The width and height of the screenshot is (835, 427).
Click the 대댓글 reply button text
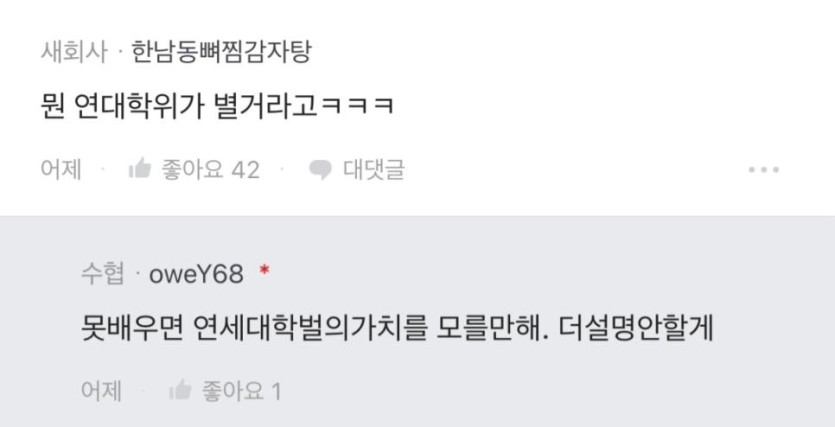[374, 170]
